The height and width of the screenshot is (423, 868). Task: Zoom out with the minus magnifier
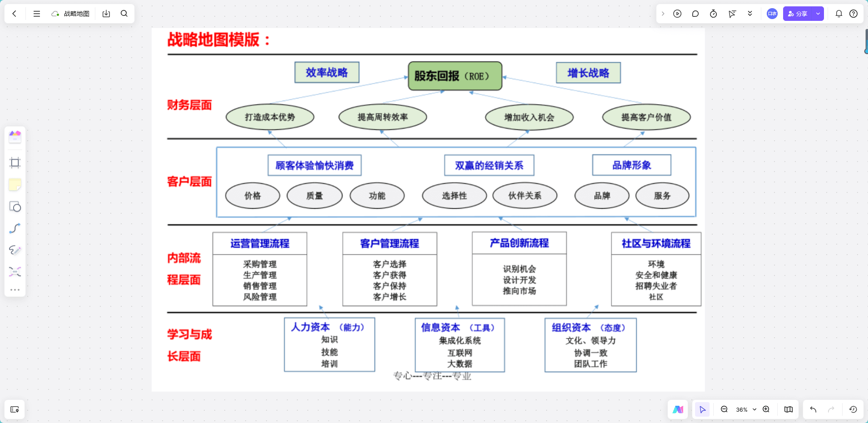click(724, 409)
